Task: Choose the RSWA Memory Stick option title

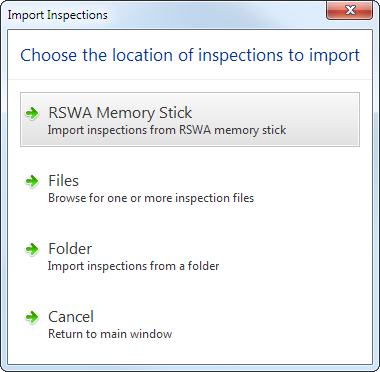Action: click(x=120, y=113)
